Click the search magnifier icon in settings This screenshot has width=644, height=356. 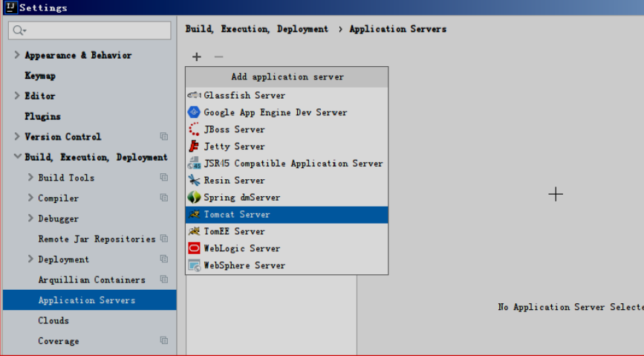click(x=19, y=30)
